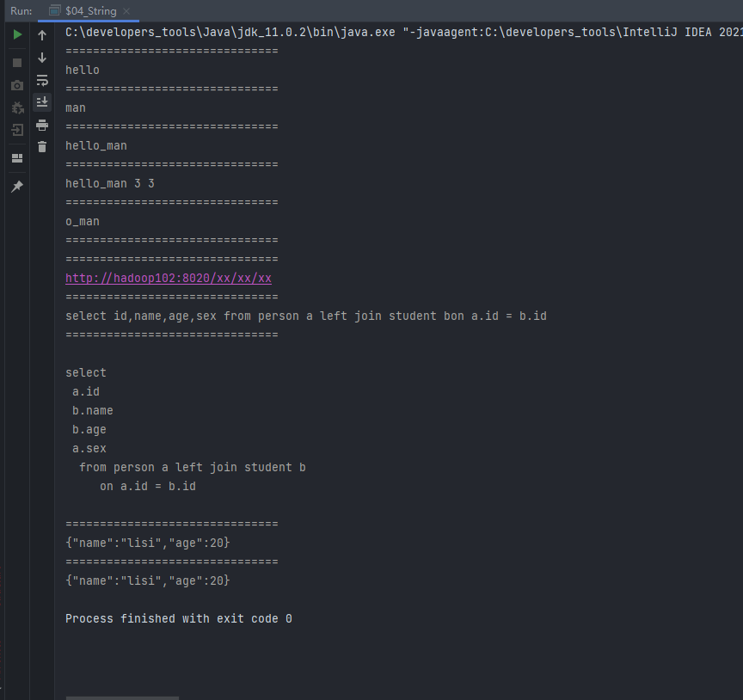This screenshot has height=700, width=743.
Task: Click the 'b.name' output line
Action: [92, 411]
